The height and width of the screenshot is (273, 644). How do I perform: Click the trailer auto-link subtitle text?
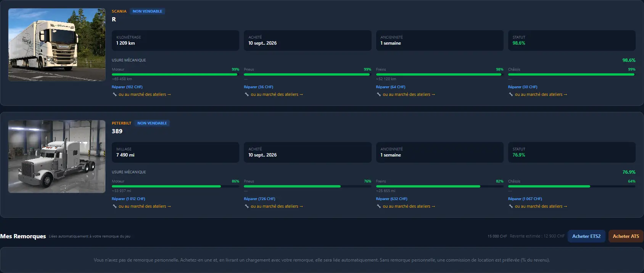coord(90,236)
